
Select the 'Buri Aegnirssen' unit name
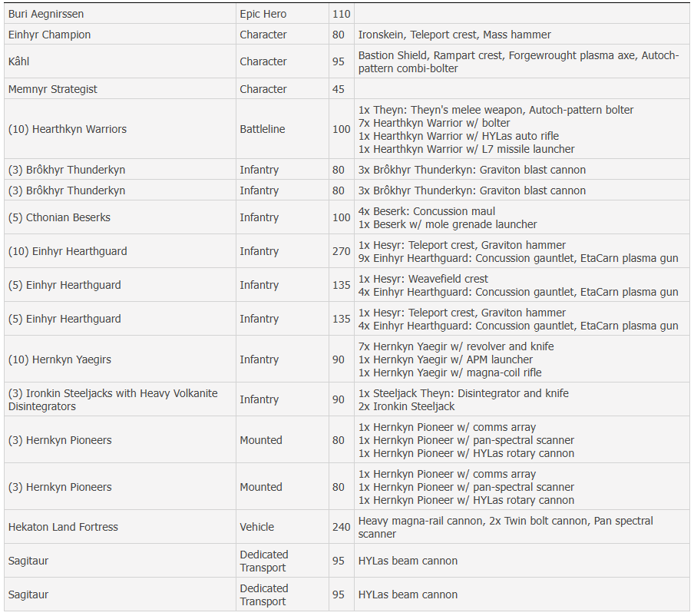(46, 14)
